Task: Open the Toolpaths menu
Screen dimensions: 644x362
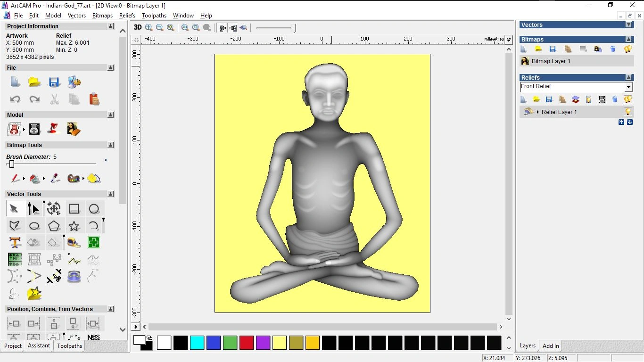Action: (x=154, y=16)
